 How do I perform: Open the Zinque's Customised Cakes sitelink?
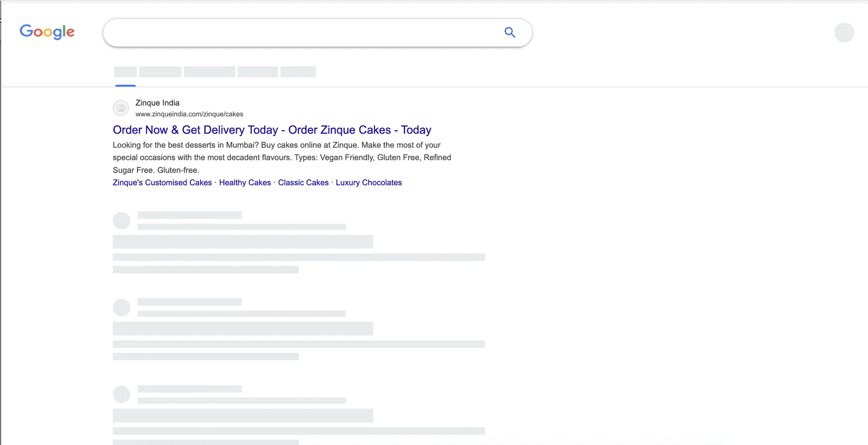(x=162, y=182)
